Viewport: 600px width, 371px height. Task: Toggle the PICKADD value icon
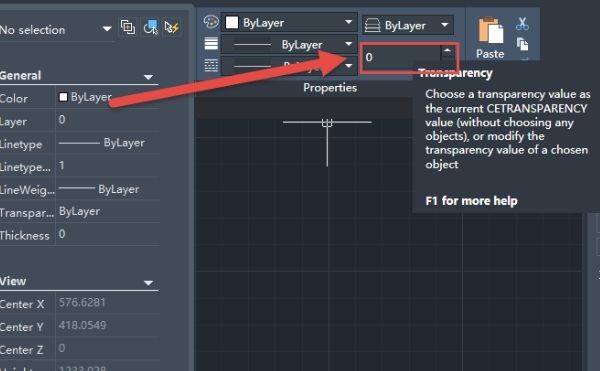[128, 27]
